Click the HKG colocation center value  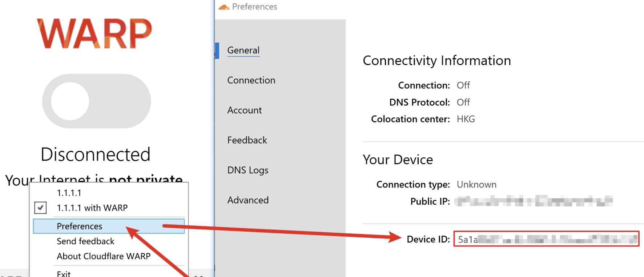point(466,119)
